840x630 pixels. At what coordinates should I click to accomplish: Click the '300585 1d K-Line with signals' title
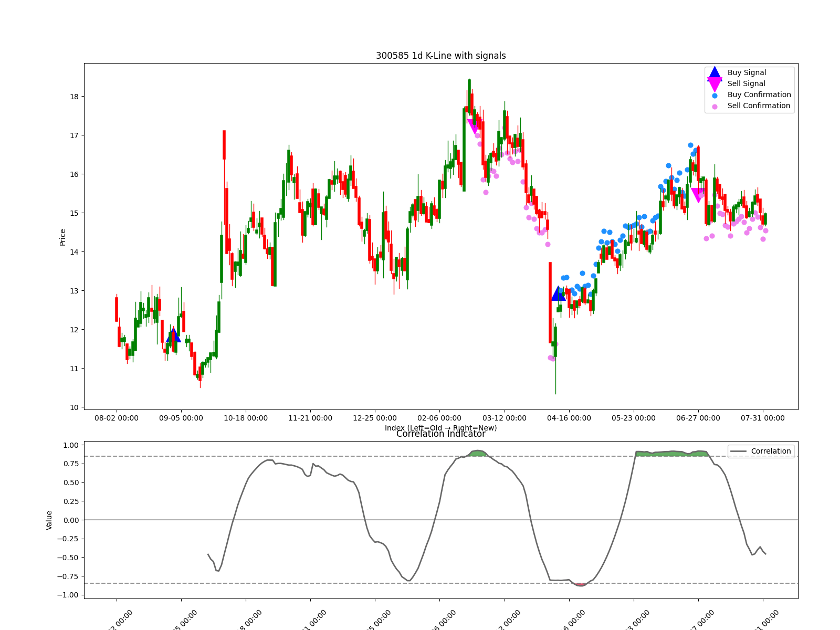(441, 56)
